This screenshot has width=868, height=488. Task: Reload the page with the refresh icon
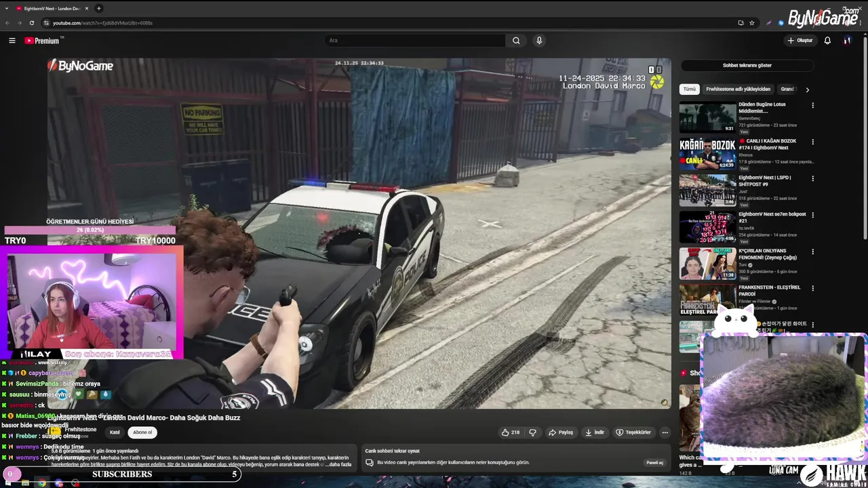point(31,22)
